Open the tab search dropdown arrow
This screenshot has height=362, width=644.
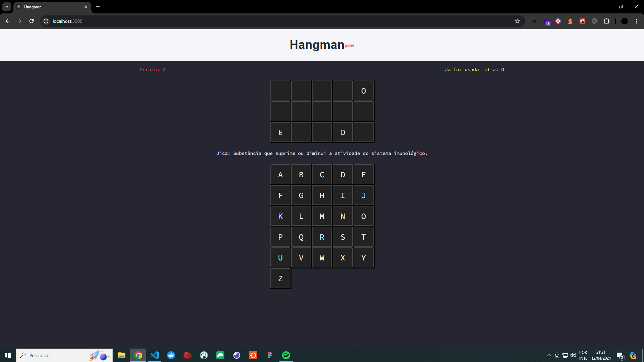tap(6, 7)
